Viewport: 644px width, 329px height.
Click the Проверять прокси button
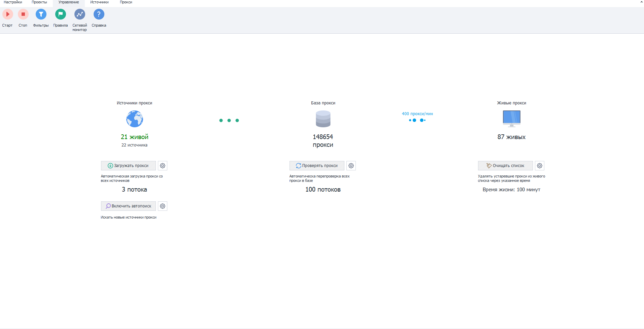coord(317,166)
